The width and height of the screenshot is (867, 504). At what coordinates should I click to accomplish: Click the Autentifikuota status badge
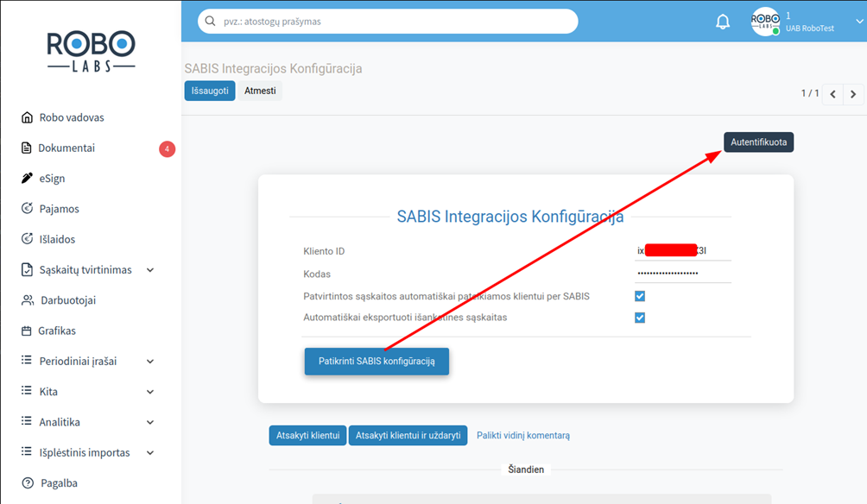click(758, 142)
